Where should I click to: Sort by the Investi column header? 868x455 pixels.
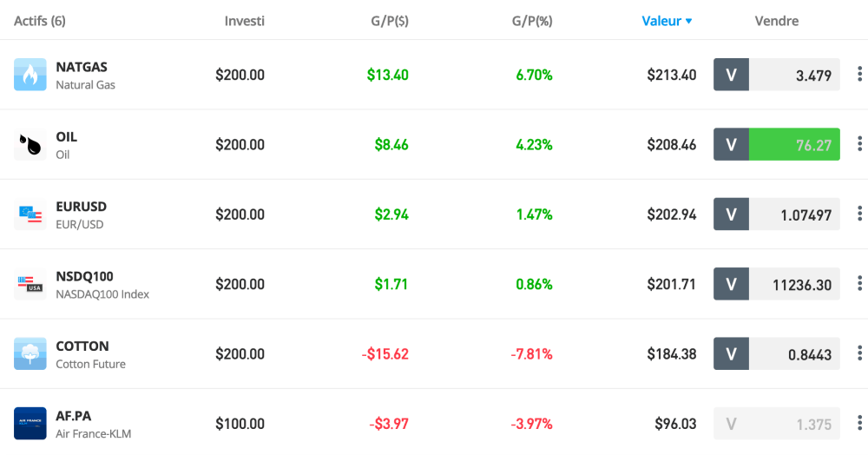click(x=245, y=21)
